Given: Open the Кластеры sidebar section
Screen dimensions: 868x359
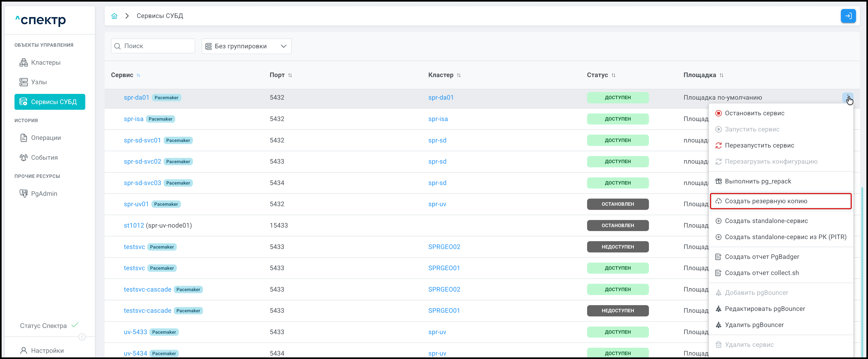Looking at the screenshot, I should pyautogui.click(x=46, y=62).
